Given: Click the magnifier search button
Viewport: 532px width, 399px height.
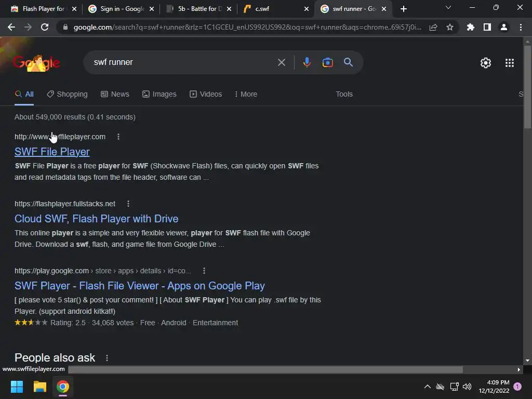Looking at the screenshot, I should [348, 62].
